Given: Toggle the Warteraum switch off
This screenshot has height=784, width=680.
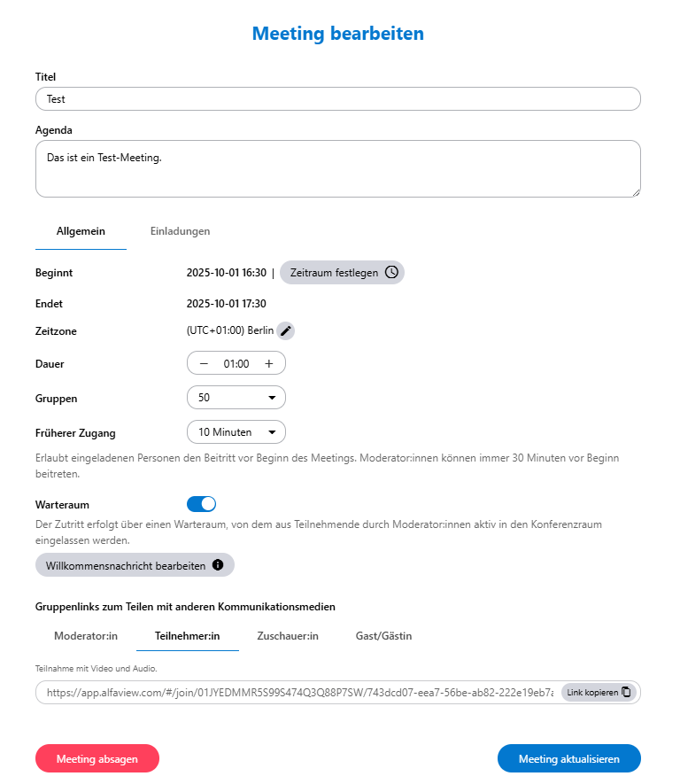Looking at the screenshot, I should coord(202,504).
